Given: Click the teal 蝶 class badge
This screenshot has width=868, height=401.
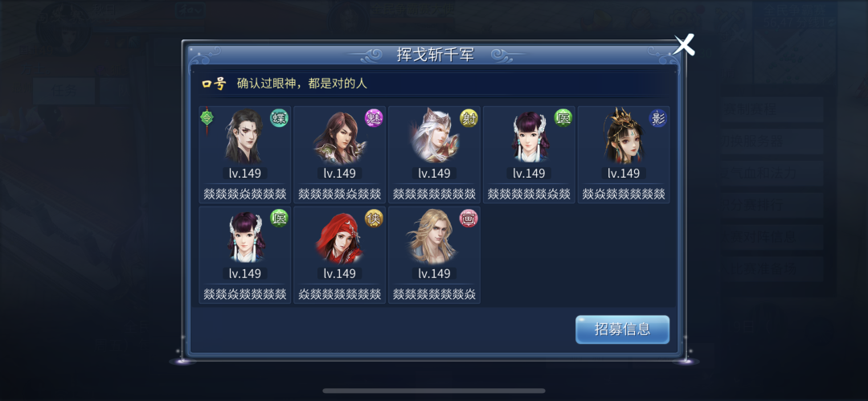Looking at the screenshot, I should click(279, 117).
